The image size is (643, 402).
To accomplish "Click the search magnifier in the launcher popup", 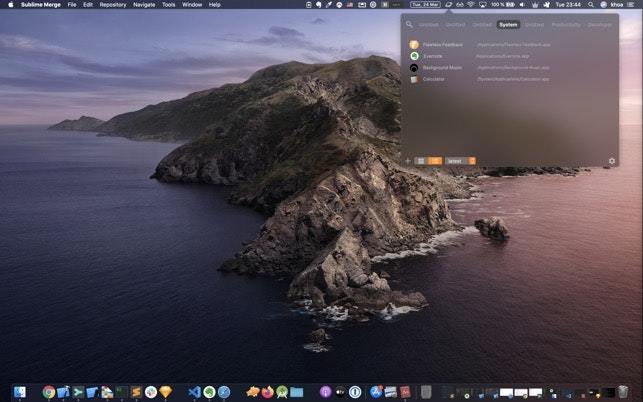I will (x=409, y=24).
